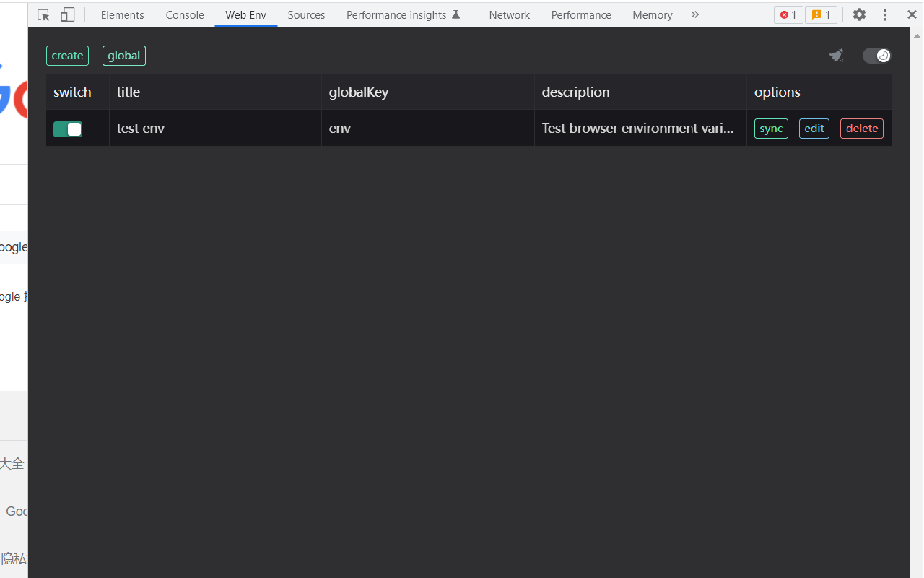924x578 pixels.
Task: Open the Console tab
Action: (x=185, y=14)
